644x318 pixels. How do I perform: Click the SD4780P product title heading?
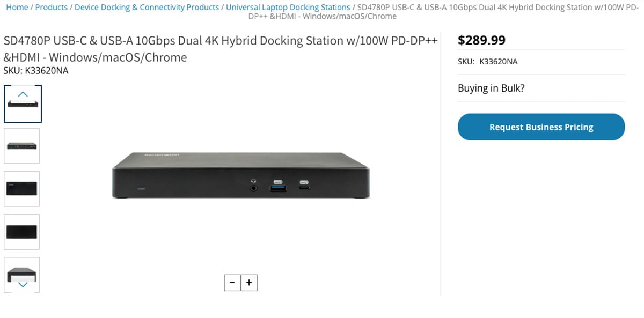pos(220,48)
